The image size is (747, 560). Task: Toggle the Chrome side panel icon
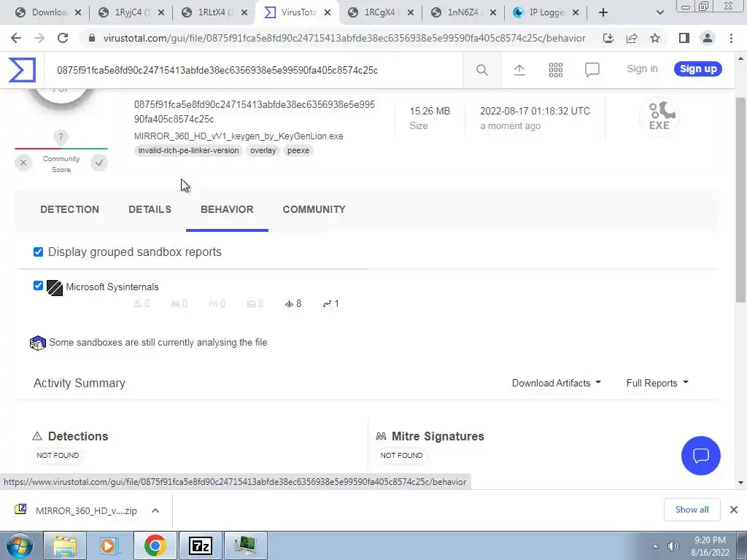pyautogui.click(x=684, y=38)
